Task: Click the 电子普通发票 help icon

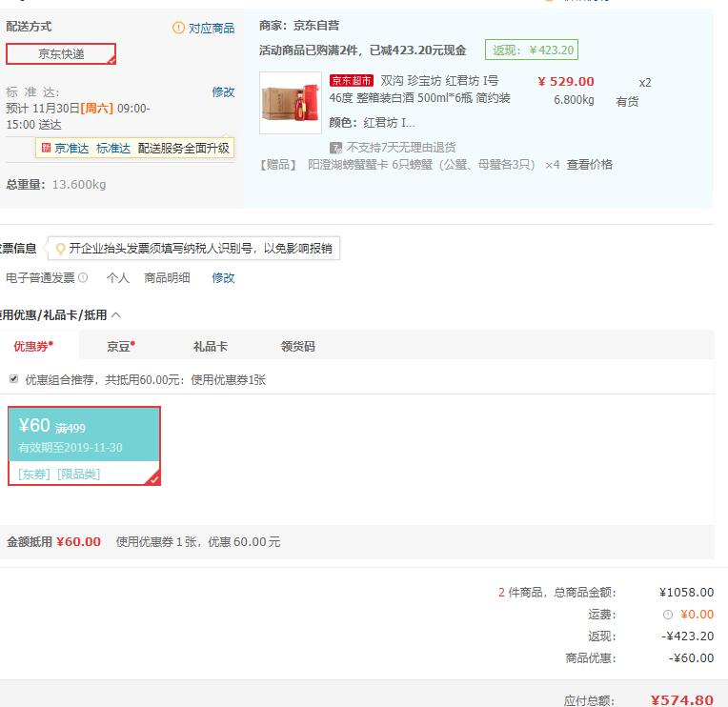Action: point(83,277)
